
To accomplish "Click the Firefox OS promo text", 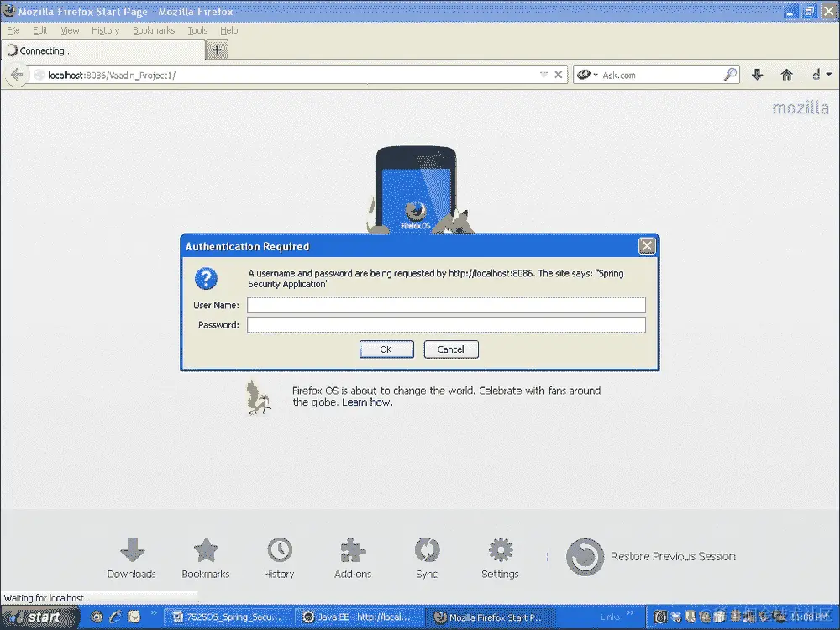I will (446, 396).
